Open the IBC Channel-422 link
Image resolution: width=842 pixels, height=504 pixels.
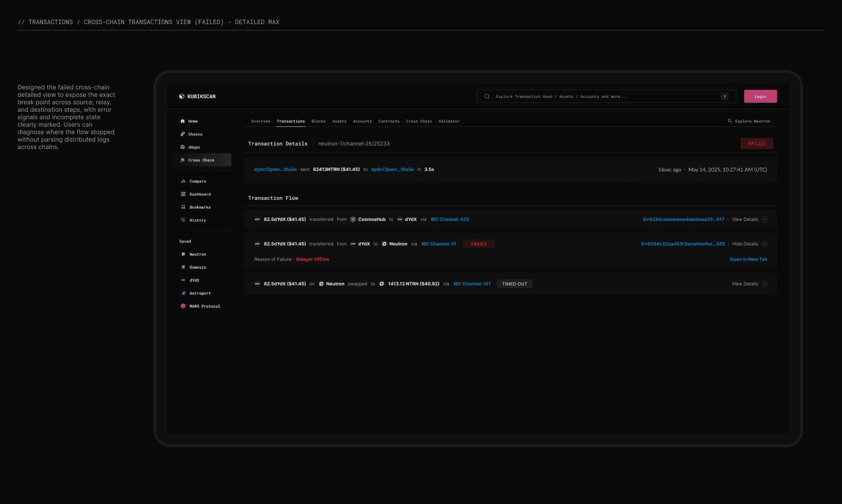coord(450,220)
